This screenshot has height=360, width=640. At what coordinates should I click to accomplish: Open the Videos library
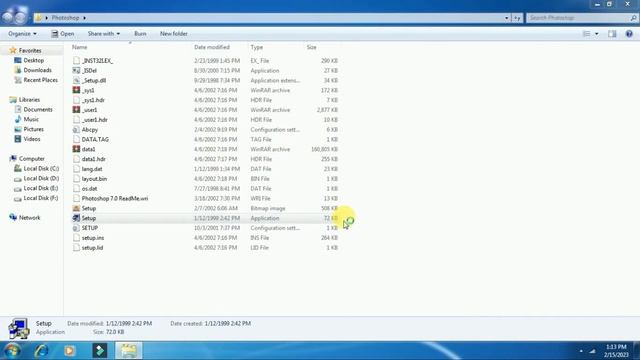32,139
